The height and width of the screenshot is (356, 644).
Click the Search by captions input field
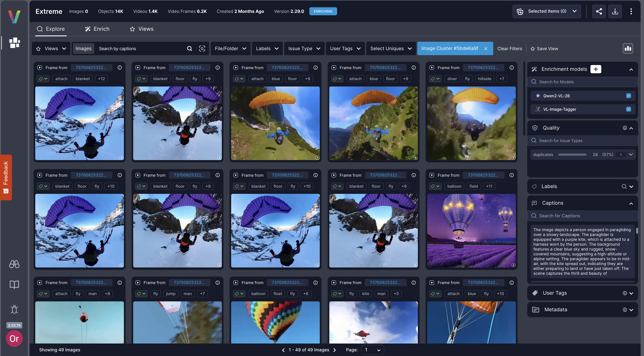coord(140,48)
